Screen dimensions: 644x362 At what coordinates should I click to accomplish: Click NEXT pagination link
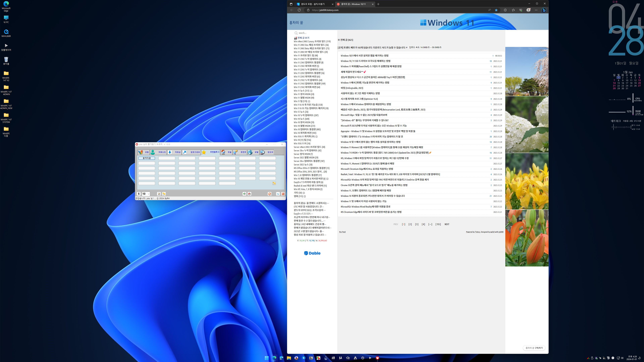447,224
